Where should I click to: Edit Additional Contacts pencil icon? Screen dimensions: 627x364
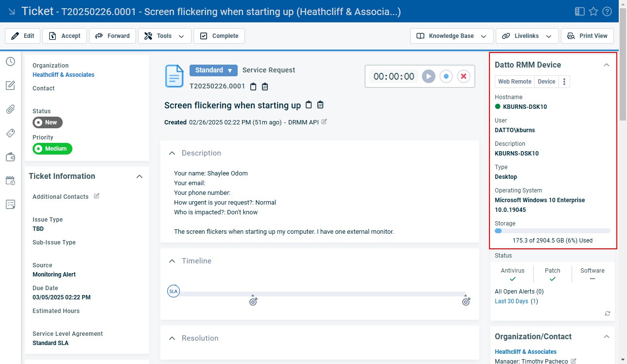96,196
